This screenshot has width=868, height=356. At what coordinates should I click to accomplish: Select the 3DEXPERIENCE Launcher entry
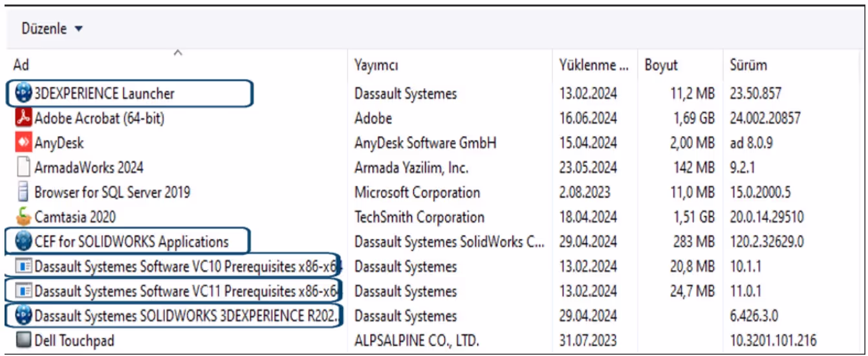104,93
